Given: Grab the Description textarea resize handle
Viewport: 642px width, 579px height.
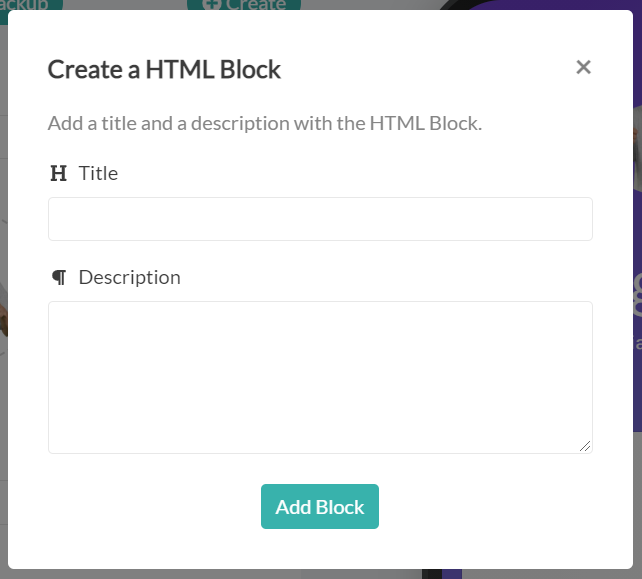Looking at the screenshot, I should tap(585, 446).
